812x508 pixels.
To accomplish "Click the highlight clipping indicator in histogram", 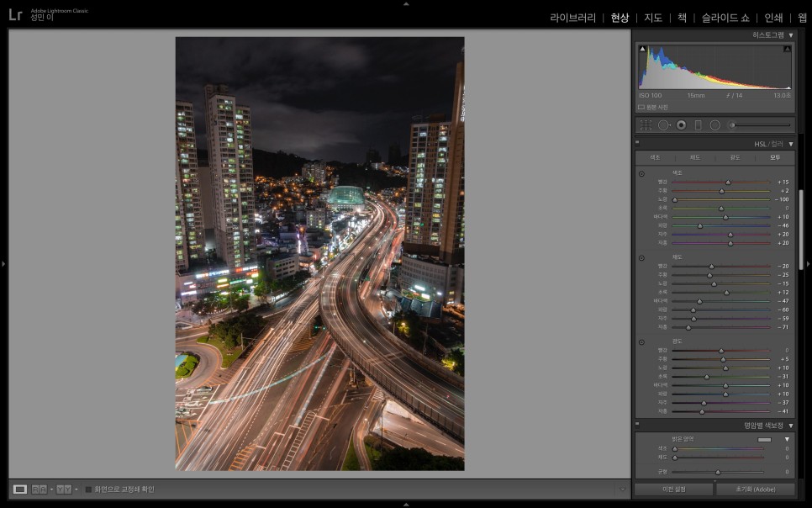I will click(787, 49).
